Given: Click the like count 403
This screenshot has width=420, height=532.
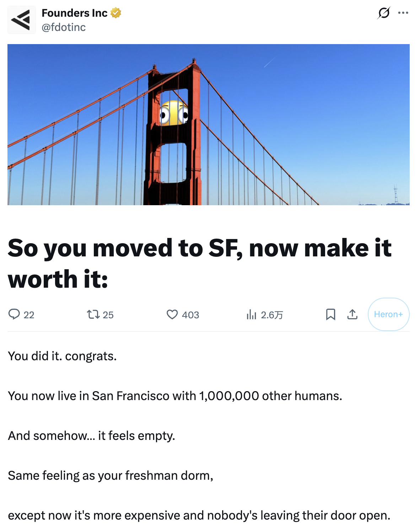Looking at the screenshot, I should [190, 315].
